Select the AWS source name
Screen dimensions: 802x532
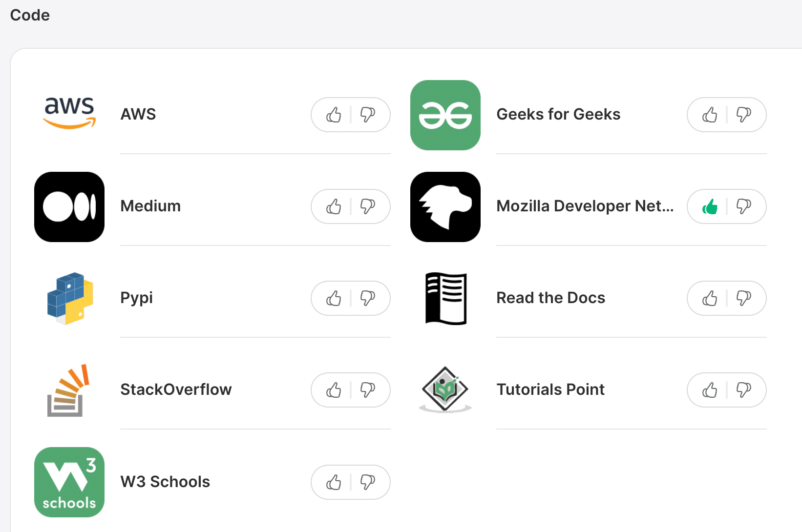pos(138,114)
